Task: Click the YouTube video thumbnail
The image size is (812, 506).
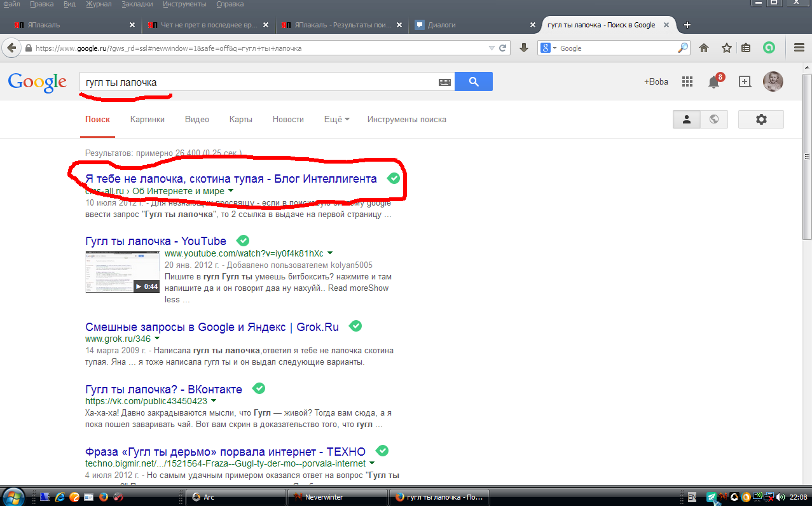Action: (x=122, y=272)
